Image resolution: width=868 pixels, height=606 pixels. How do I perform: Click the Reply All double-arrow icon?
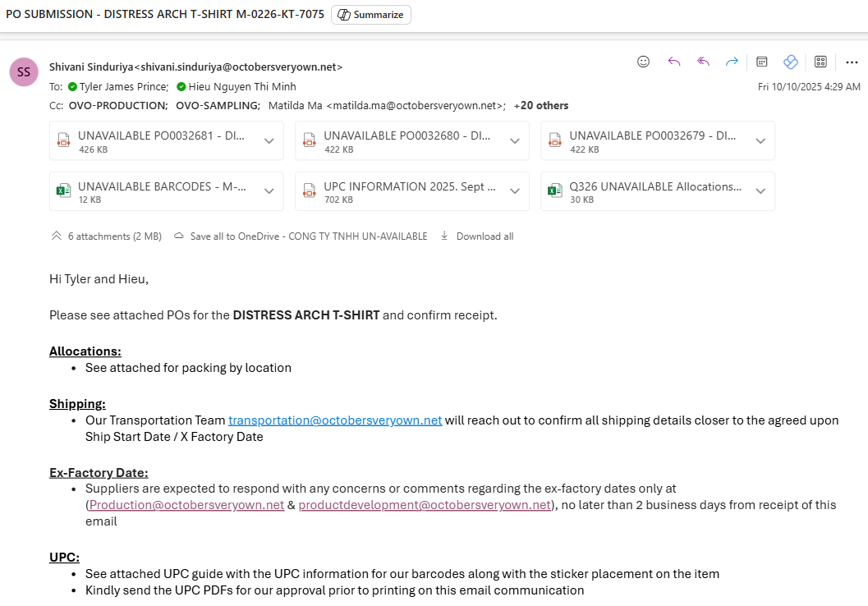pos(703,62)
